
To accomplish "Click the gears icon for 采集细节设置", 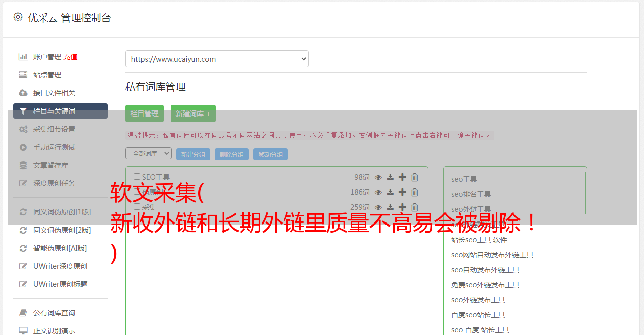I will click(23, 129).
